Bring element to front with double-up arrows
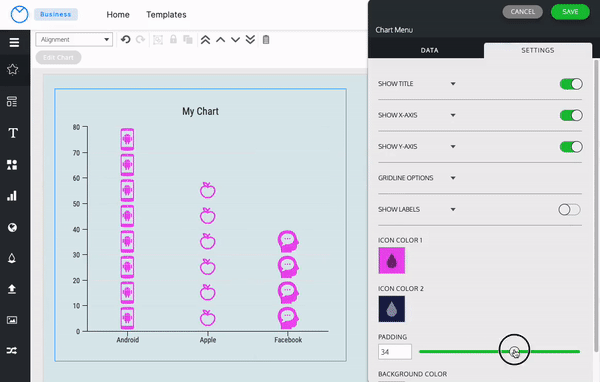 (x=205, y=40)
